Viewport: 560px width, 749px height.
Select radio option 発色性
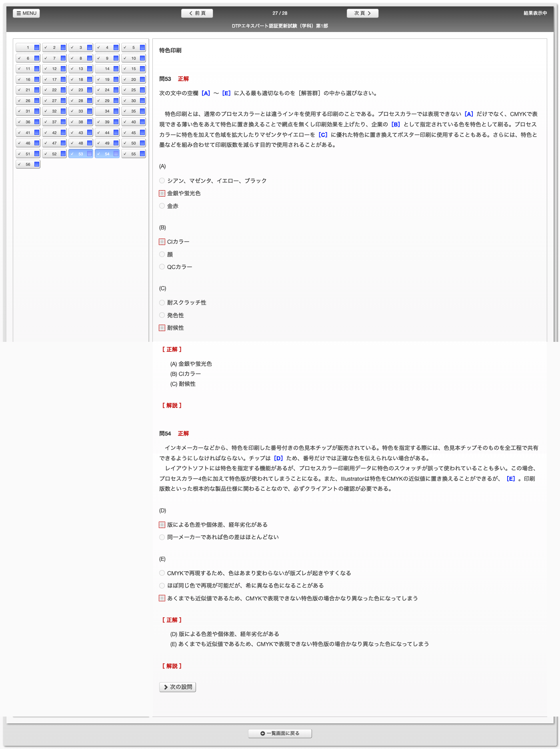[162, 315]
